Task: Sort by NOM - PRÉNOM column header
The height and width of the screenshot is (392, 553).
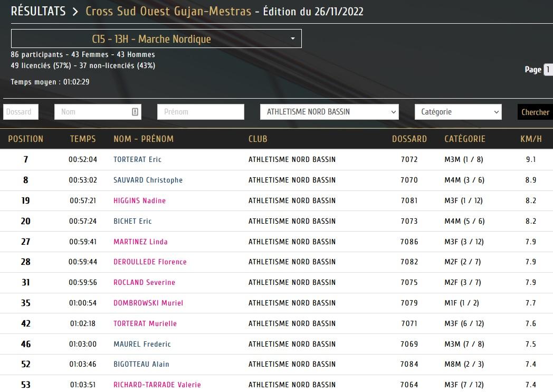Action: click(144, 139)
